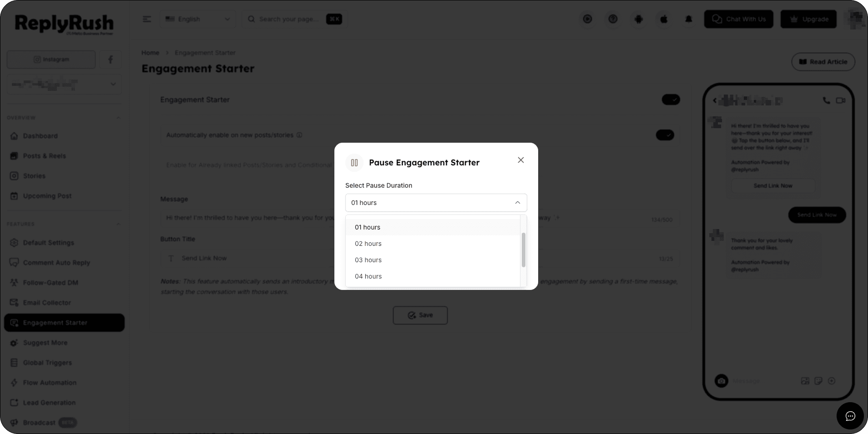Click the Upgrade button
This screenshot has height=434, width=868.
point(808,19)
